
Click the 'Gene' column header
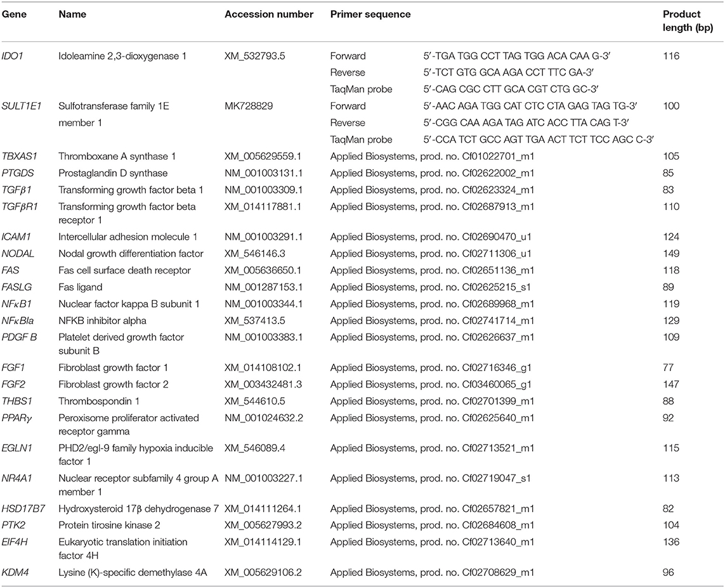(14, 15)
